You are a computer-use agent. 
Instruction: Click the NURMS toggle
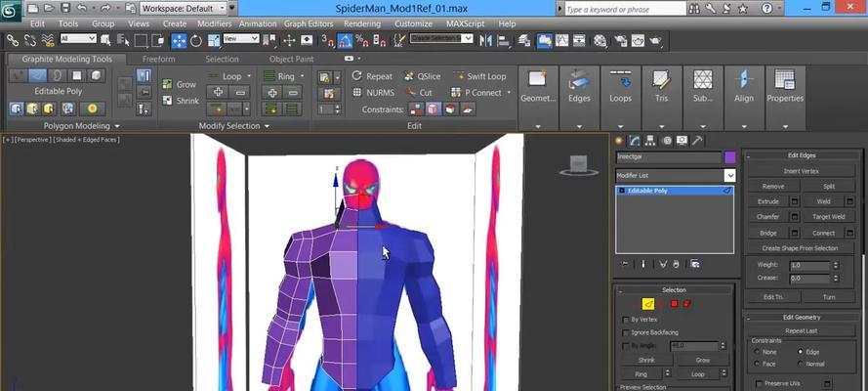coord(374,93)
